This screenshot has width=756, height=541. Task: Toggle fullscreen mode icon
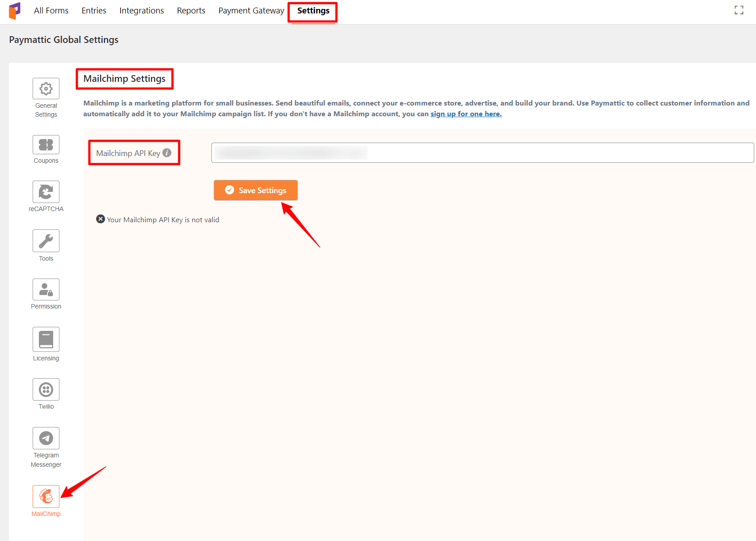click(739, 10)
